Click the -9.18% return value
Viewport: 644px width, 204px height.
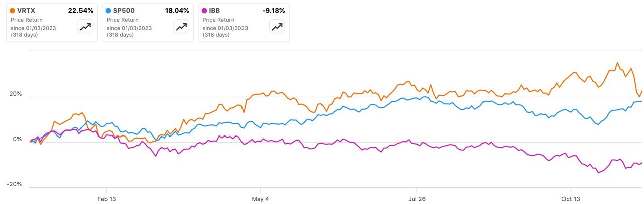point(274,11)
